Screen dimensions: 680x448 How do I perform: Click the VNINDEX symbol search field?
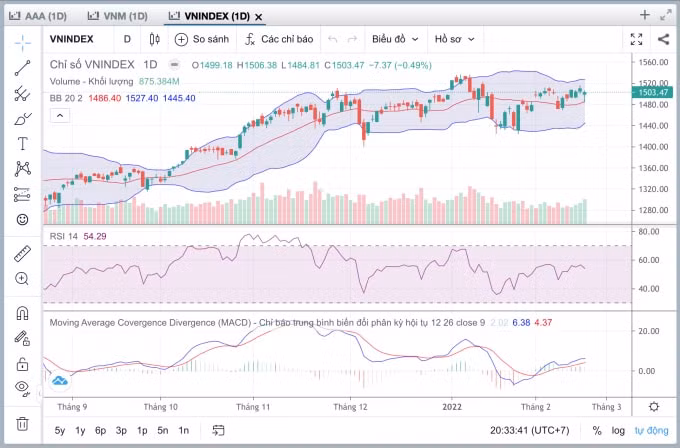72,39
